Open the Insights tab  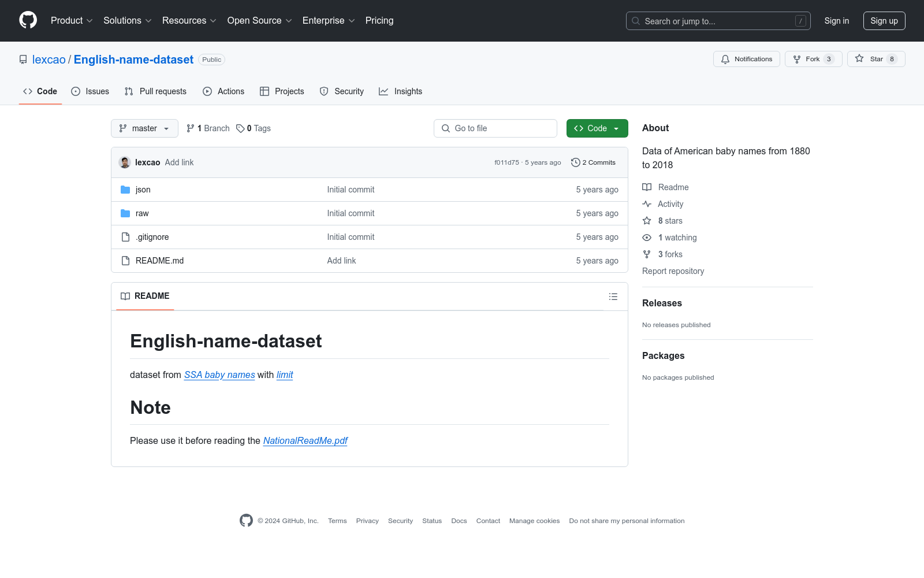(401, 91)
